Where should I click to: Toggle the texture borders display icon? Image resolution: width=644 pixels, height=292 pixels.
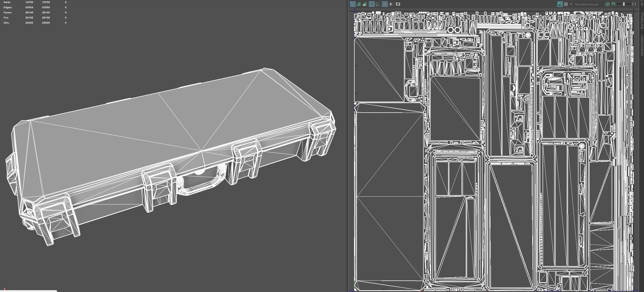coord(372,4)
